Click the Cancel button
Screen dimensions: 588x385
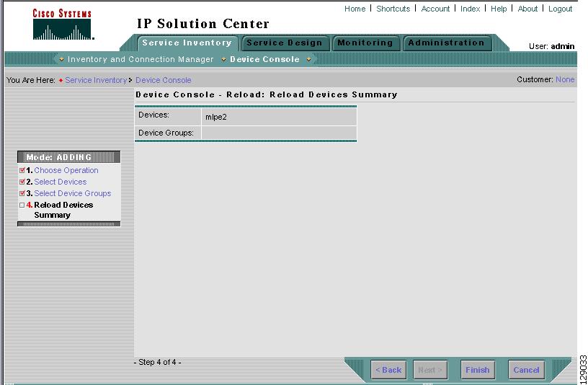(526, 370)
